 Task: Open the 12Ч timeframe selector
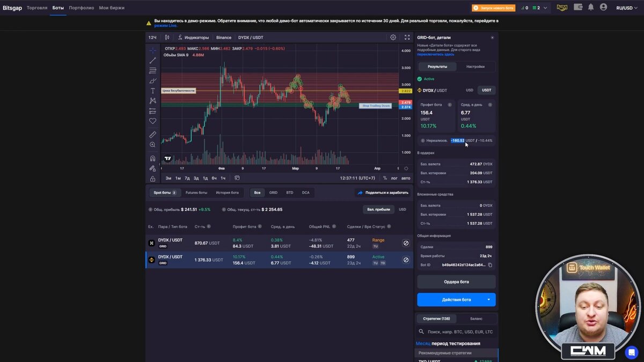(152, 38)
